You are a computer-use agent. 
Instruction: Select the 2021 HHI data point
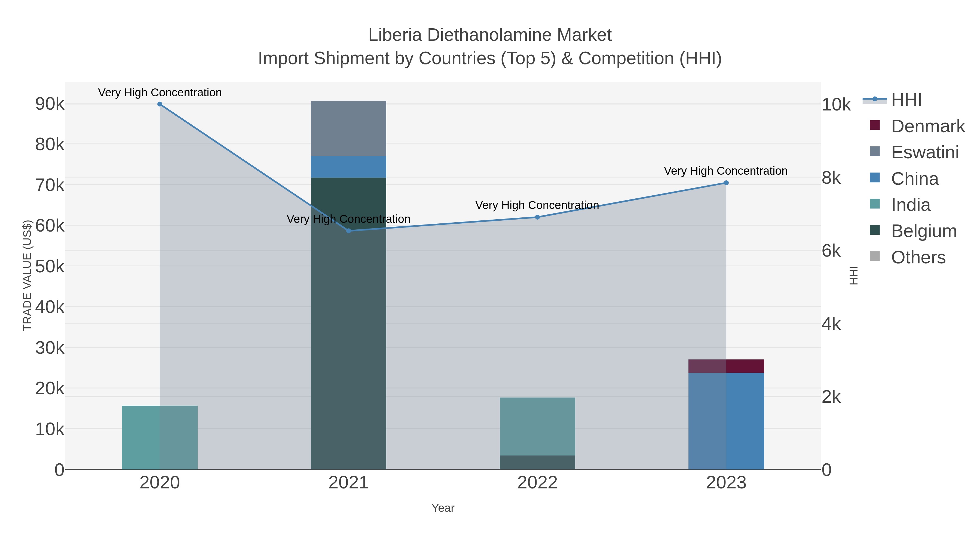click(348, 231)
